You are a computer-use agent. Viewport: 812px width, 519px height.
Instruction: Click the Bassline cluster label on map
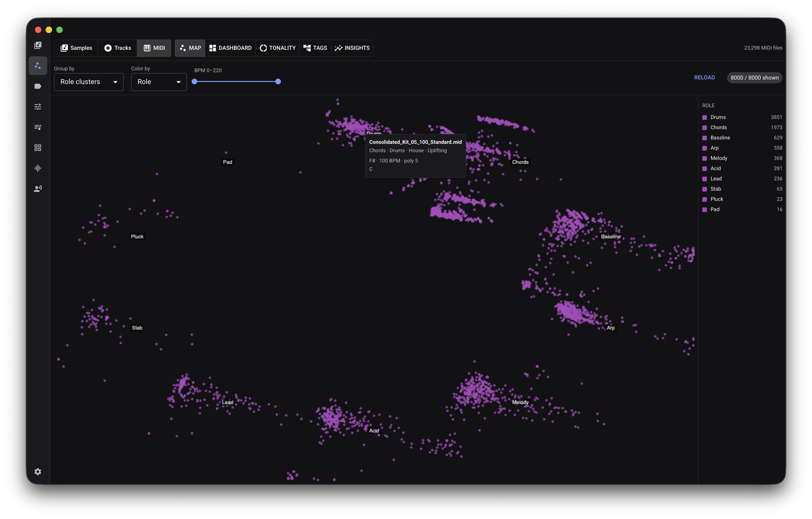[611, 237]
